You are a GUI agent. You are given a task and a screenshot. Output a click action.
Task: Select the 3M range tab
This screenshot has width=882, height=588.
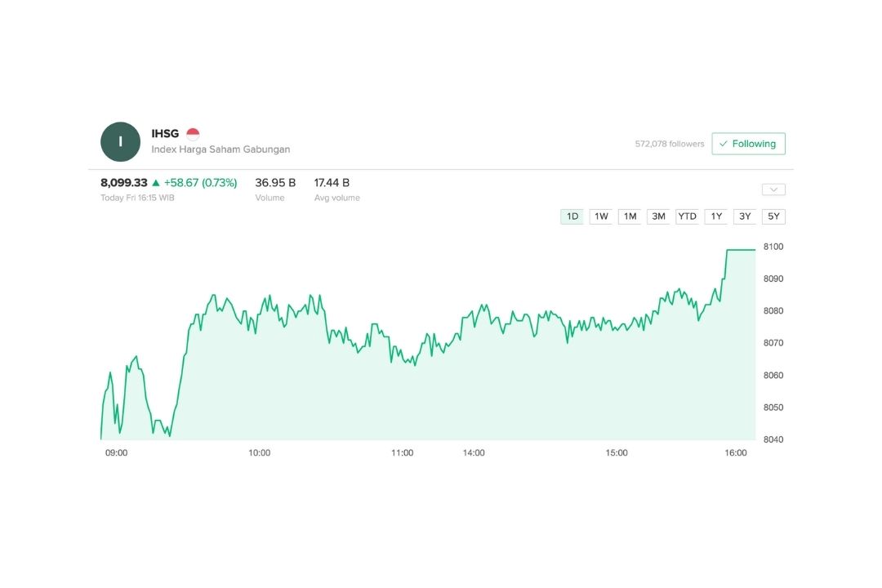click(x=659, y=216)
